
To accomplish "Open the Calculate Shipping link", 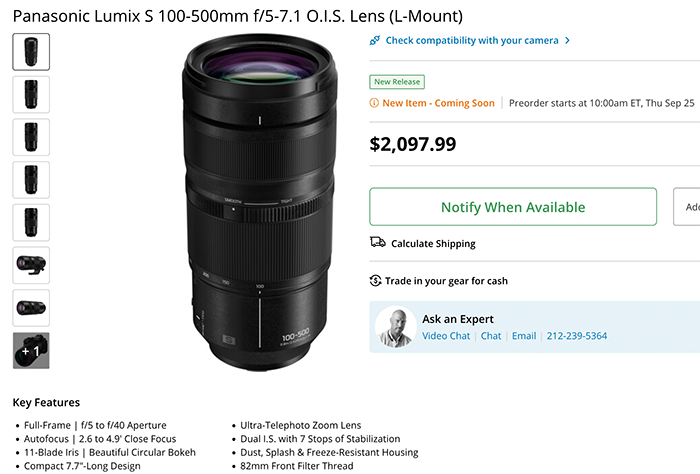I will tap(433, 243).
